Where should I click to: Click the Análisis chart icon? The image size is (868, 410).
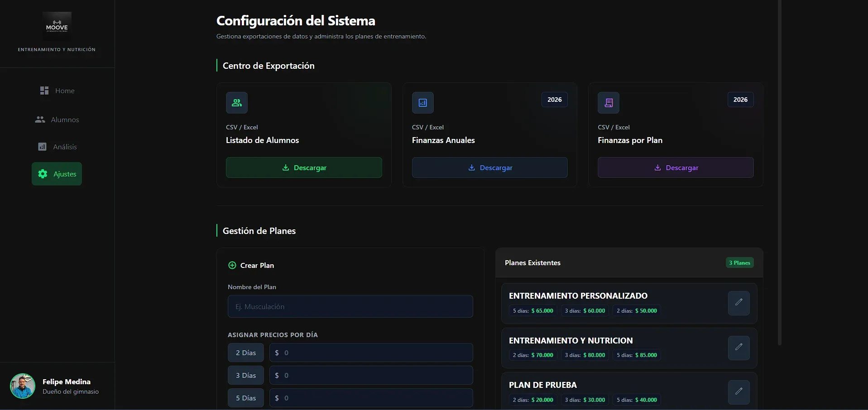[42, 147]
